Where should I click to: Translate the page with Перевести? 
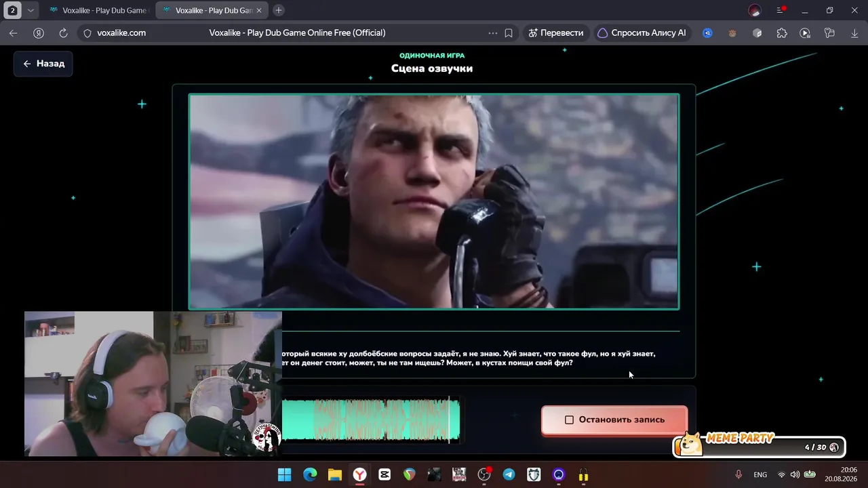[555, 33]
